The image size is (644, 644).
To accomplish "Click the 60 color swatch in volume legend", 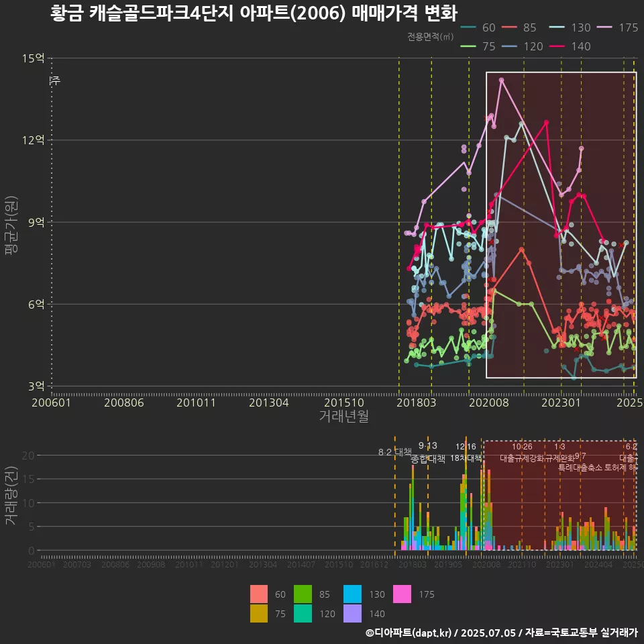I will (259, 594).
